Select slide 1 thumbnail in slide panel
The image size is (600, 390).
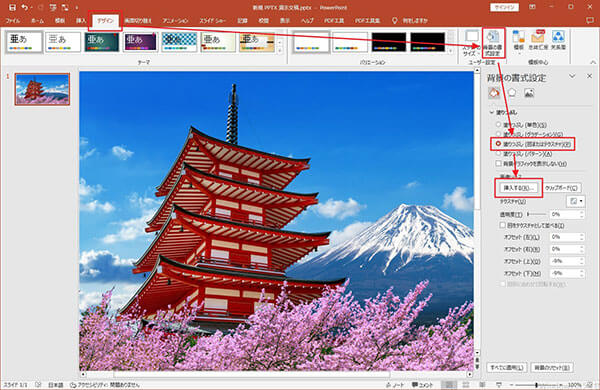(x=42, y=89)
